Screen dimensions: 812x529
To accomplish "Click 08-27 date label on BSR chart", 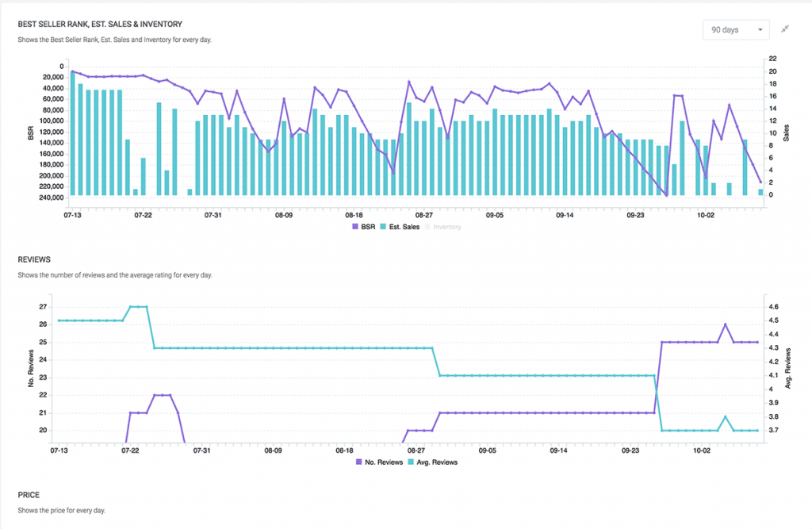I will 423,215.
